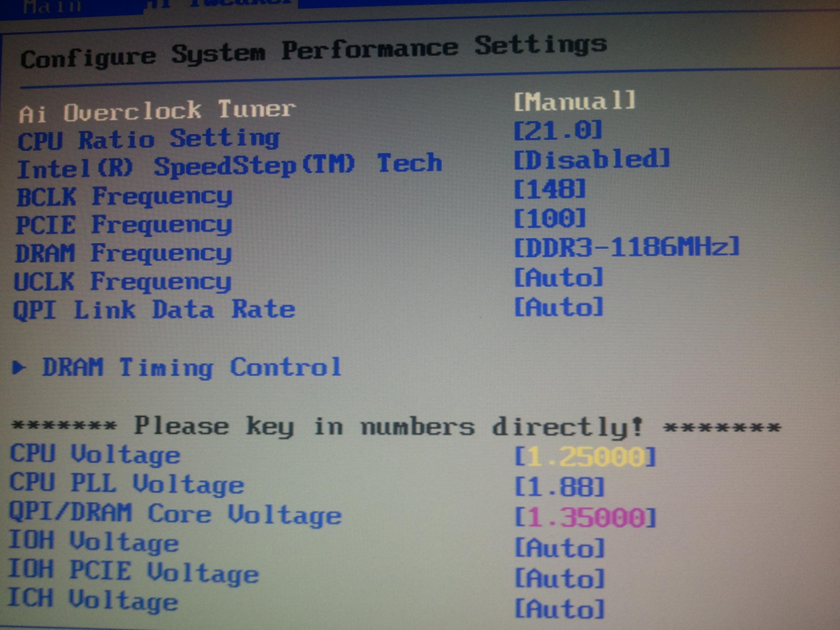Open the DRAM Timing Control submenu

coord(191,367)
